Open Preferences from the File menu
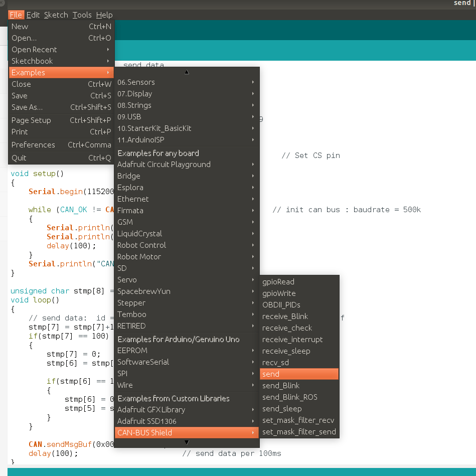 (x=33, y=144)
